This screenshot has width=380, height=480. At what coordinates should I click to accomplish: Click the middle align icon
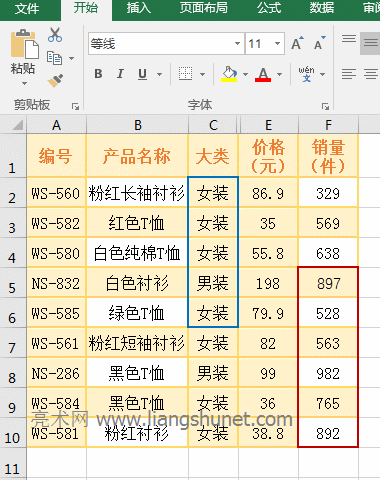[x=371, y=43]
